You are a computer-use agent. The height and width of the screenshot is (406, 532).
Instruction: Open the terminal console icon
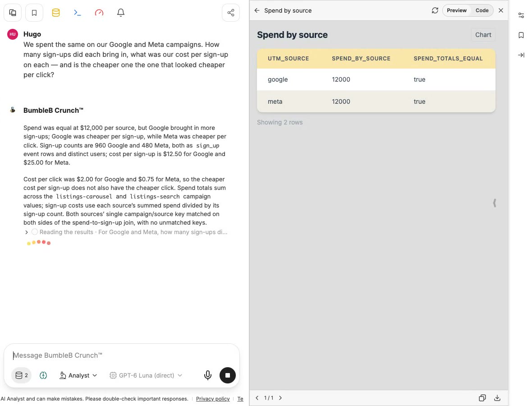pos(78,13)
